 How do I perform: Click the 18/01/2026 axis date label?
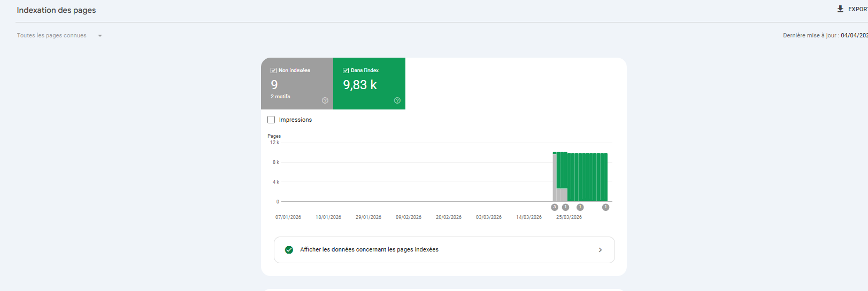tap(328, 217)
